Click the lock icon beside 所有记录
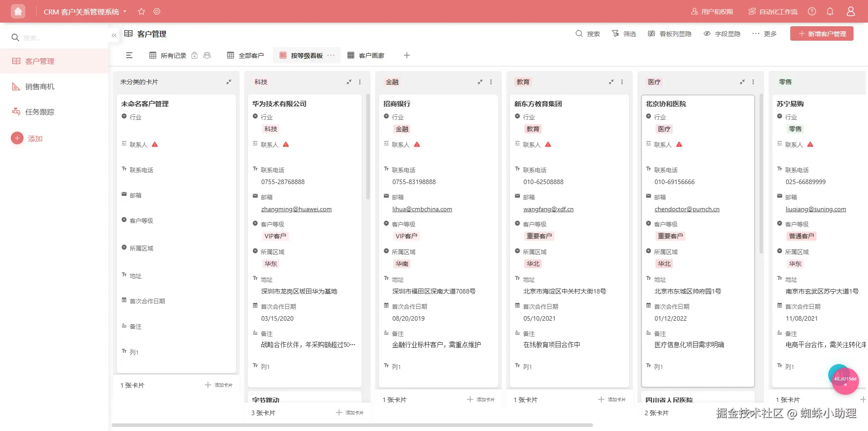 (x=194, y=55)
